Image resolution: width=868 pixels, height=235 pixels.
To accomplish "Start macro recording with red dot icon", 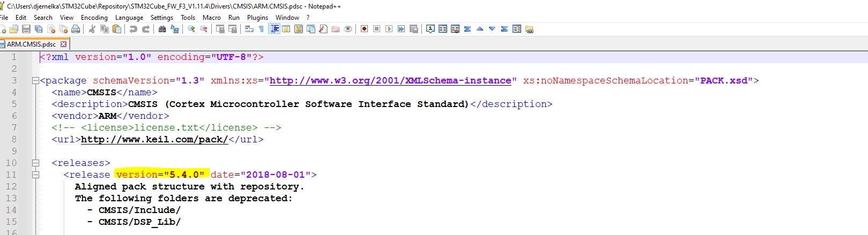I will coord(365,29).
